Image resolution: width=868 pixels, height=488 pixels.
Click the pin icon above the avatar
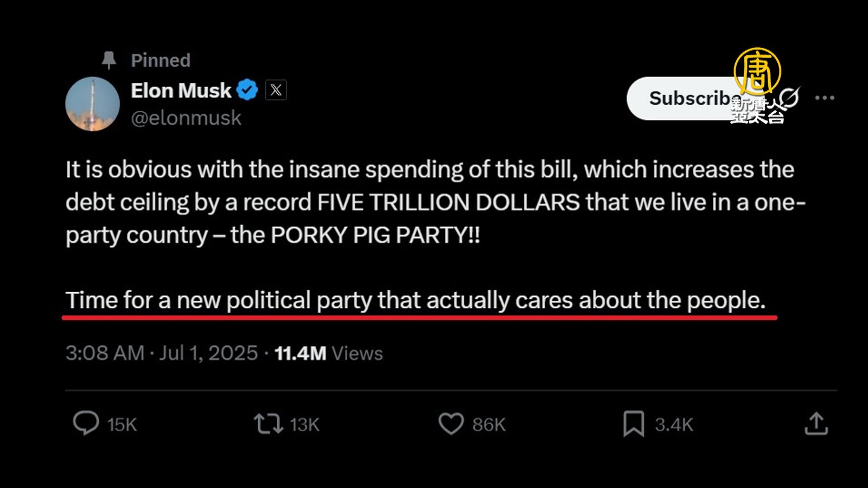pyautogui.click(x=109, y=60)
